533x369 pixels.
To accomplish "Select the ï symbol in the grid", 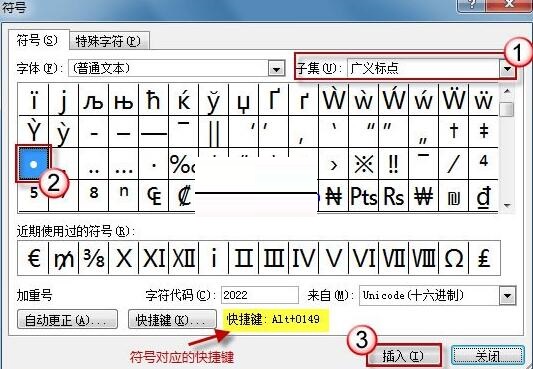I will pyautogui.click(x=33, y=100).
